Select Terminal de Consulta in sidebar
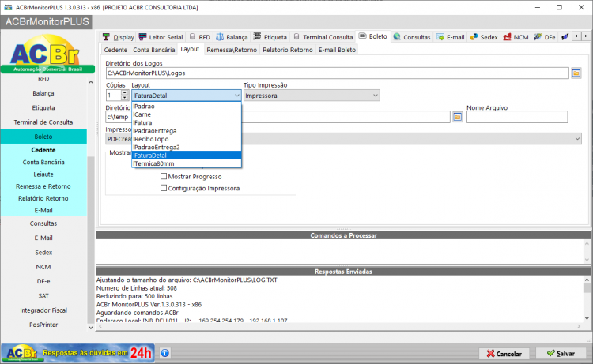 (x=43, y=122)
